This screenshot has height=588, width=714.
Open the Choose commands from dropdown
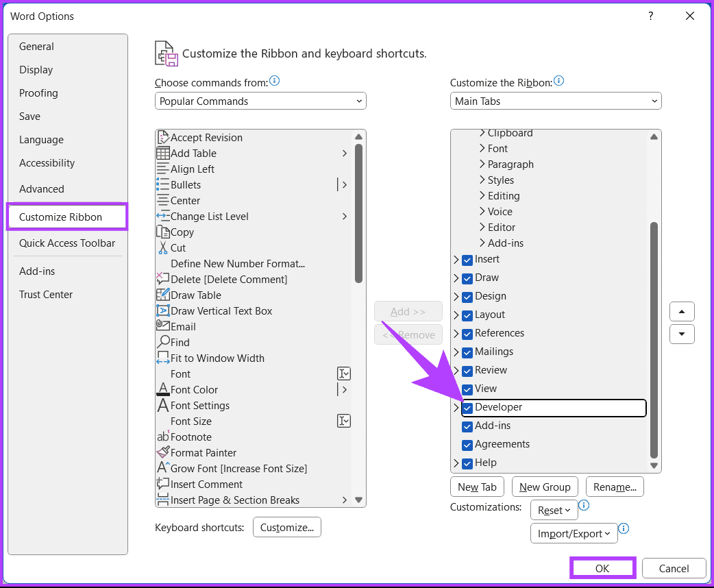pos(260,101)
